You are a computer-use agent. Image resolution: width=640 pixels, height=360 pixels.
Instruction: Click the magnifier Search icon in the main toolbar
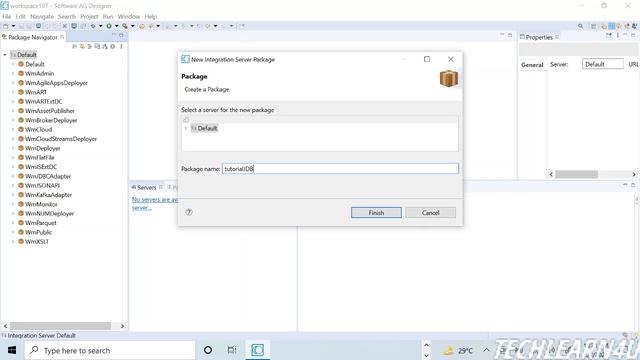[x=580, y=26]
